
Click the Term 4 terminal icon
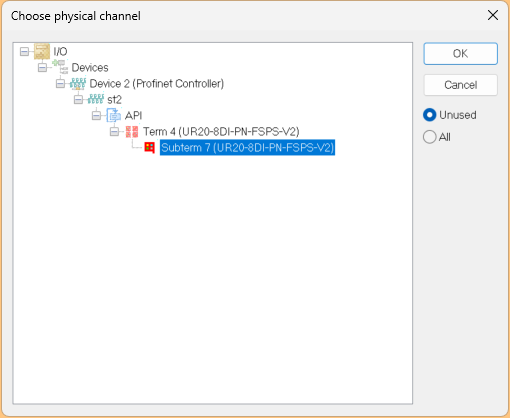pyautogui.click(x=132, y=131)
